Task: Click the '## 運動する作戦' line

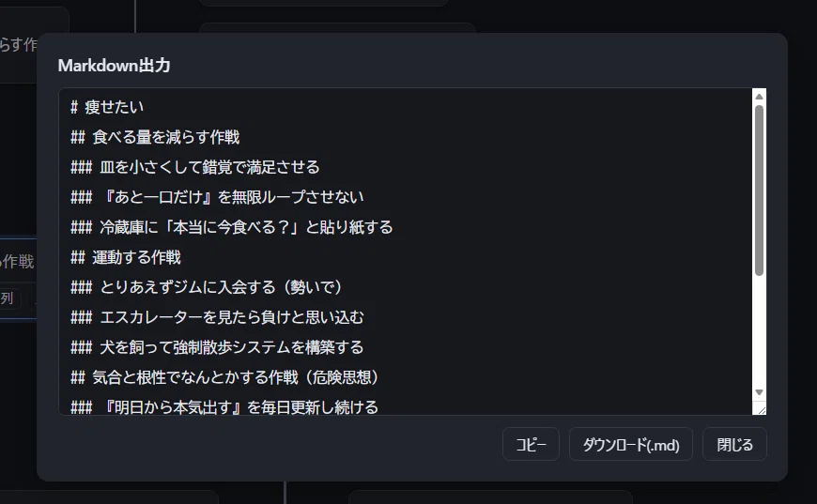Action: (126, 257)
